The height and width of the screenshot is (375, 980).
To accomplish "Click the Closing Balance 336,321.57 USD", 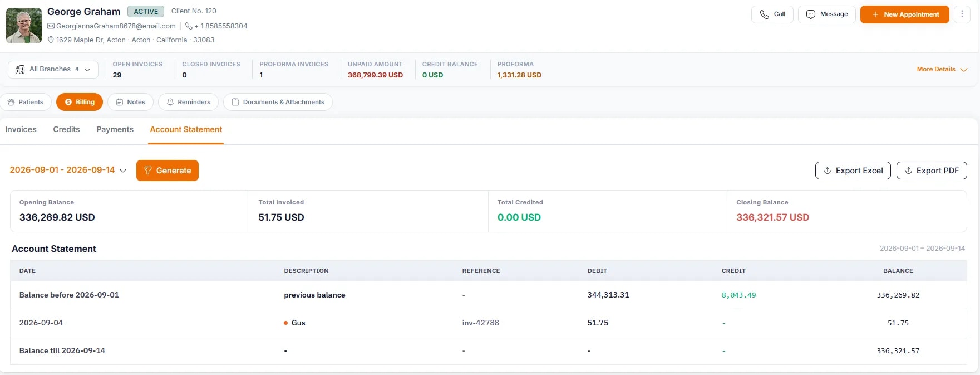I will 772,217.
